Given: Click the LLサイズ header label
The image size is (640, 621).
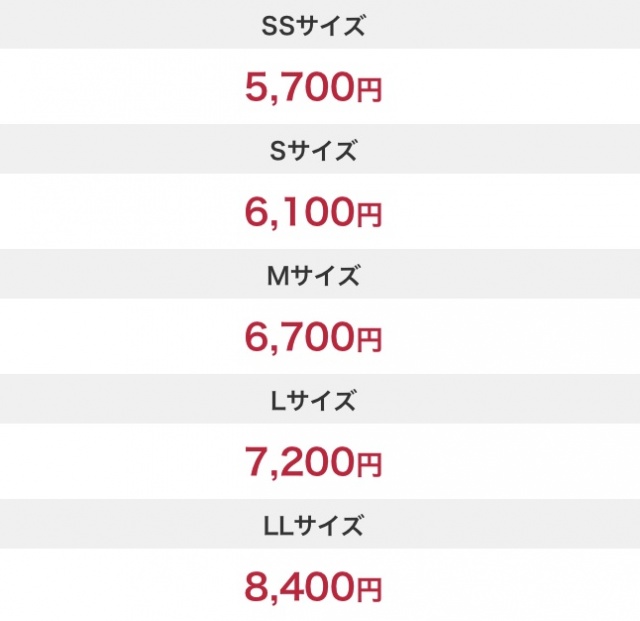Looking at the screenshot, I should (313, 525).
